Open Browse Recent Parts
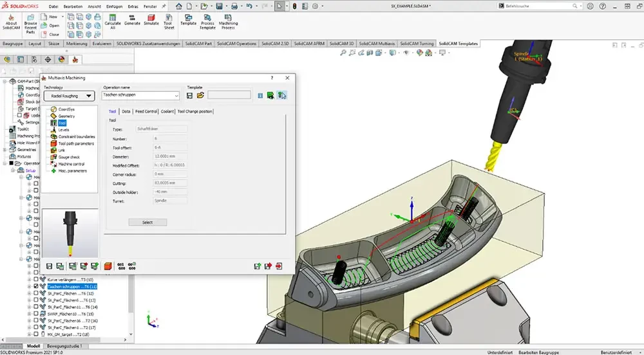Image resolution: width=644 pixels, height=355 pixels. pyautogui.click(x=30, y=24)
